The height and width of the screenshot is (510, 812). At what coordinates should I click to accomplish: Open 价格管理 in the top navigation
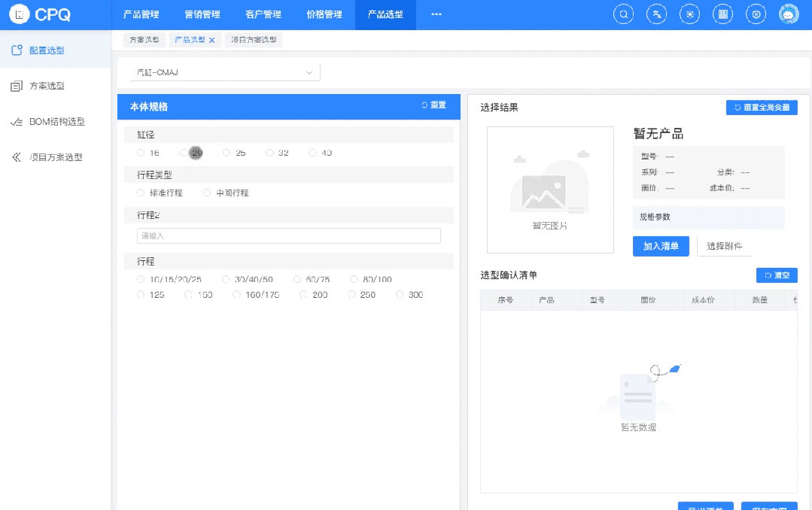tap(324, 14)
